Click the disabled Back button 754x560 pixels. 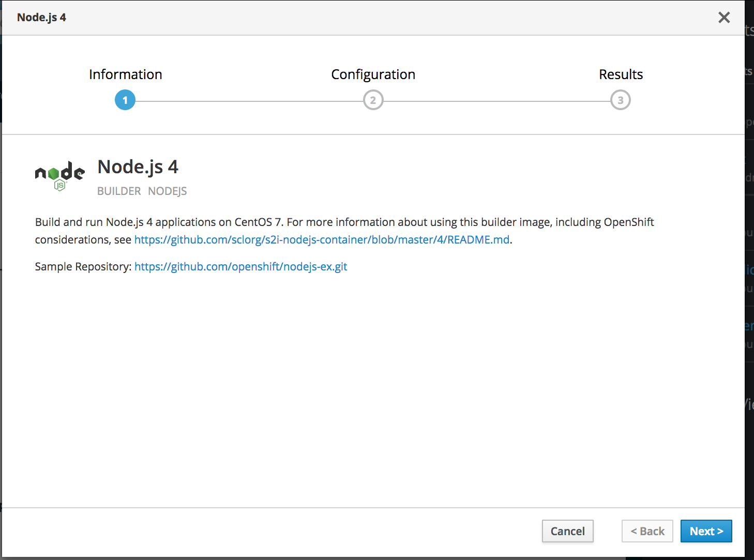click(x=647, y=531)
